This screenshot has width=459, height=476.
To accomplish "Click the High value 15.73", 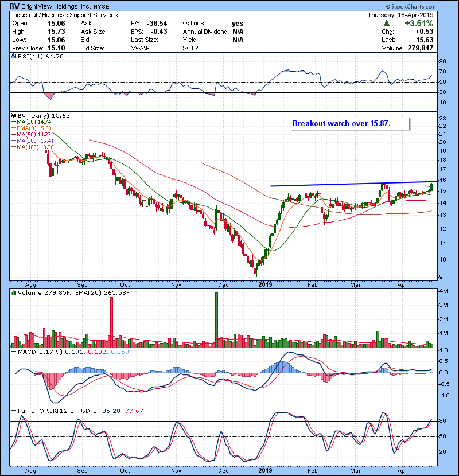I will (56, 32).
